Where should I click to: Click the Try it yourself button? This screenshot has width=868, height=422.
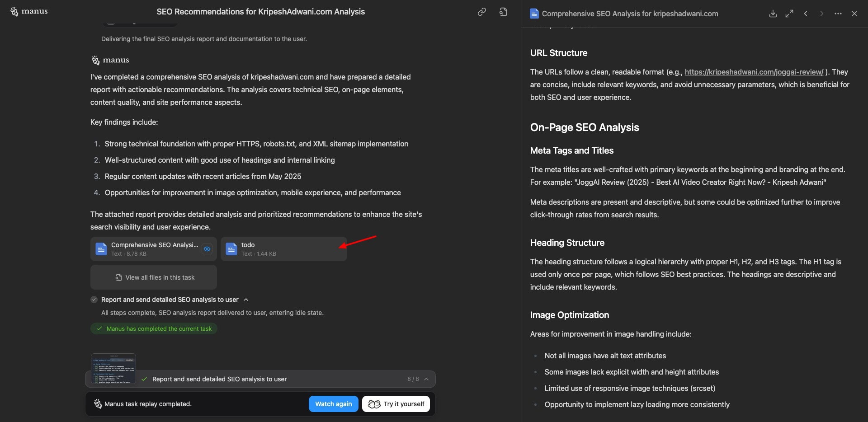coord(396,404)
